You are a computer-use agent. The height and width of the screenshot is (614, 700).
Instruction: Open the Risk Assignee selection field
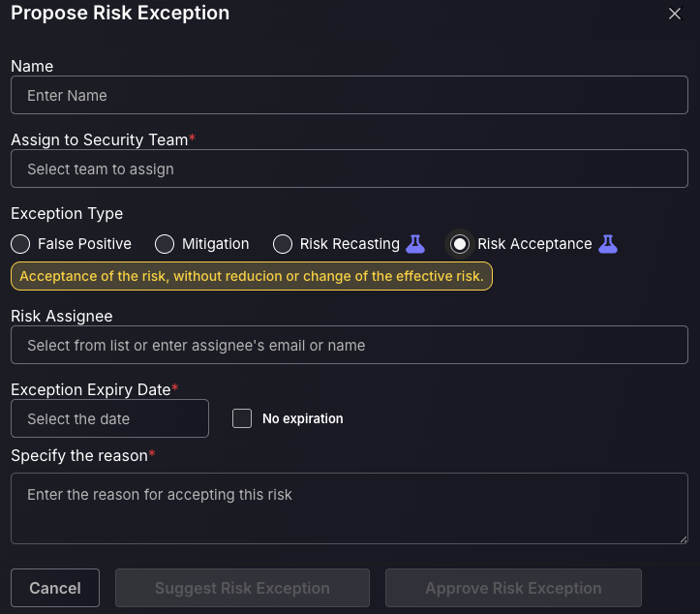tap(350, 345)
